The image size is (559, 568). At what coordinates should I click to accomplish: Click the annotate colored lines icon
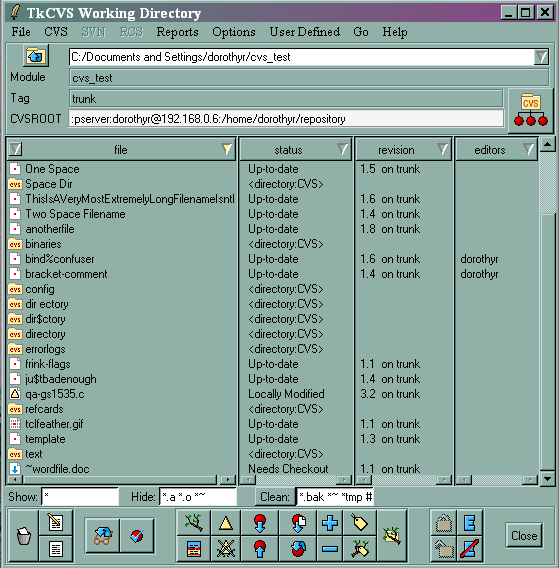point(193,549)
